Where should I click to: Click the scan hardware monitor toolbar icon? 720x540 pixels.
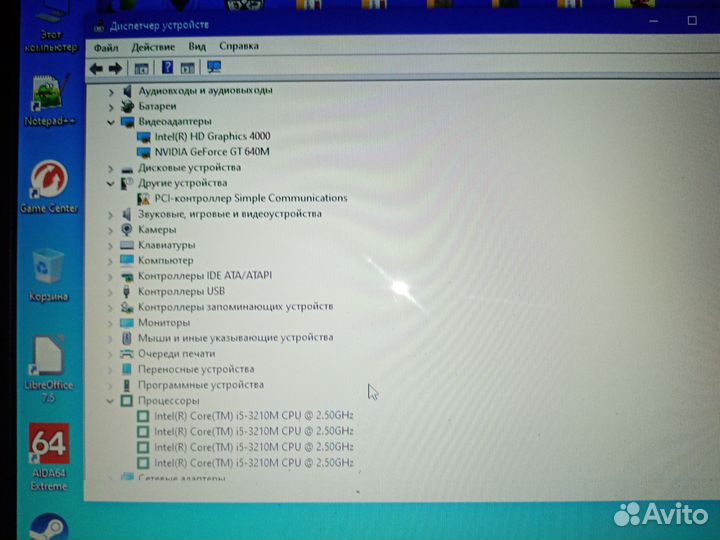[x=214, y=67]
